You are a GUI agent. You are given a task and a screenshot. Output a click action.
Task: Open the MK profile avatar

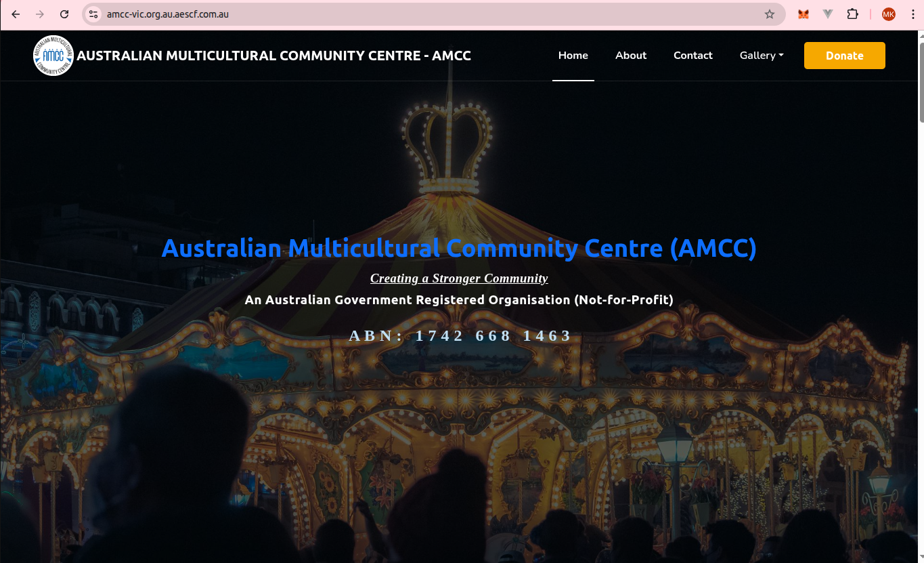point(889,14)
